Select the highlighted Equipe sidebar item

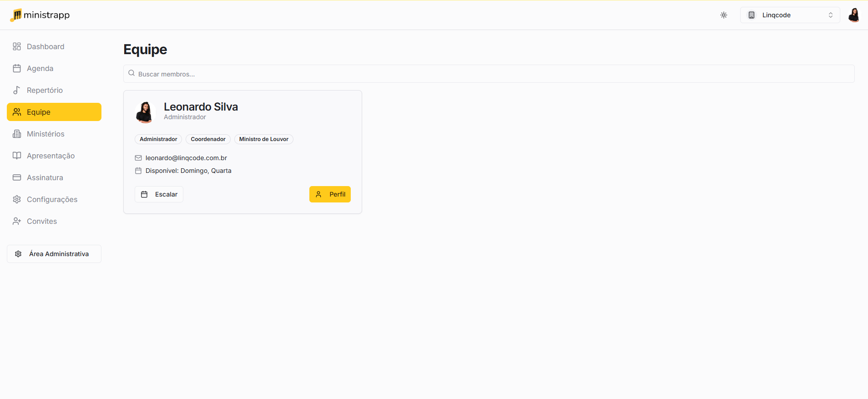pos(54,112)
